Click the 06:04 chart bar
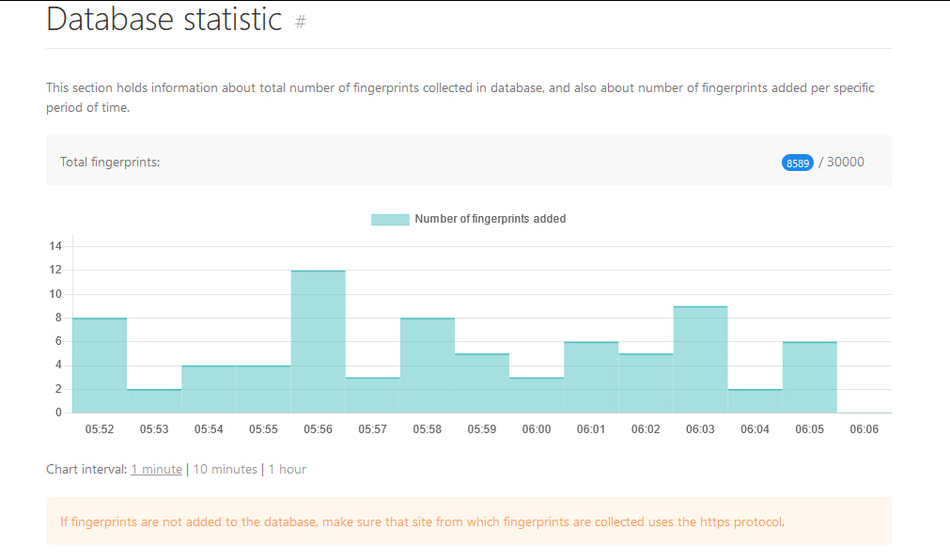The image size is (950, 560). point(755,401)
